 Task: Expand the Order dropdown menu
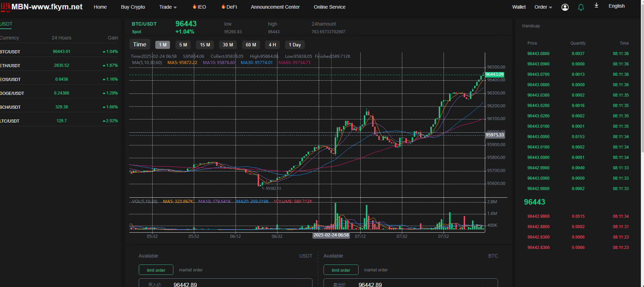(x=543, y=7)
